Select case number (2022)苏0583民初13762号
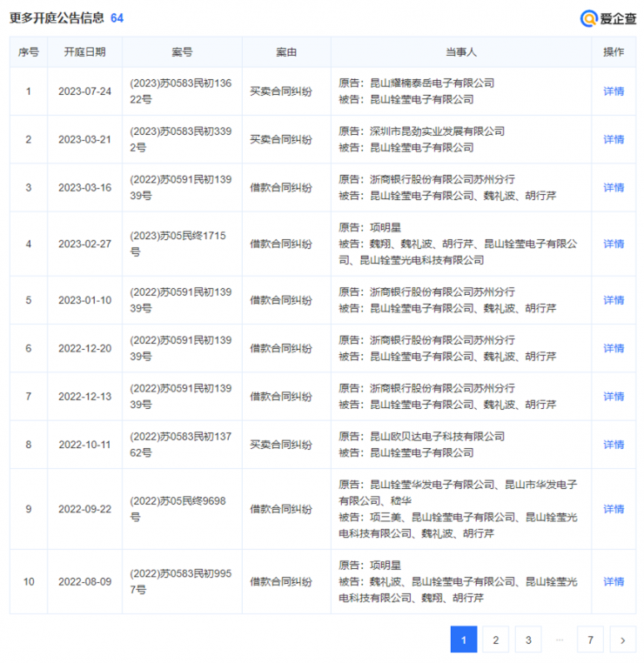 pyautogui.click(x=180, y=445)
